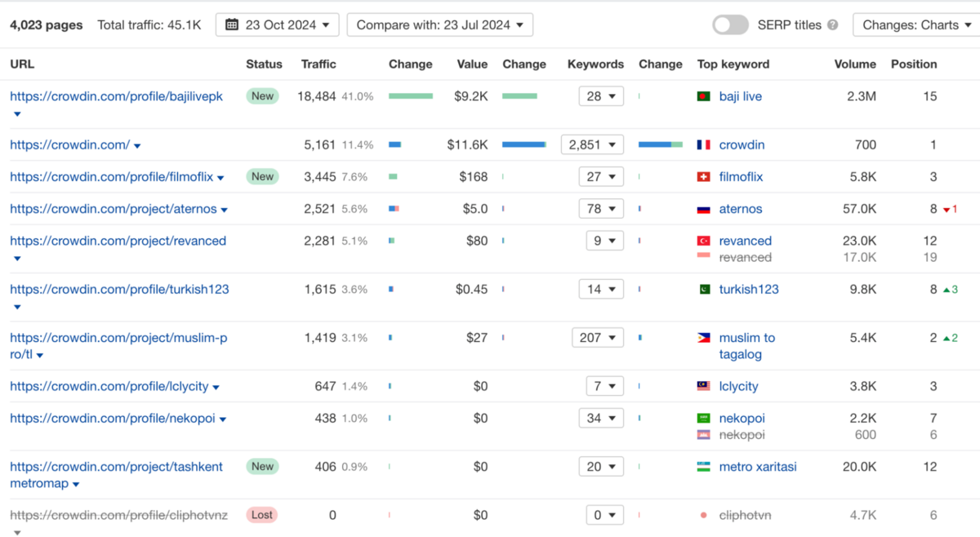The width and height of the screenshot is (980, 537).
Task: Open the metro xaritasi keyword link
Action: 757,467
